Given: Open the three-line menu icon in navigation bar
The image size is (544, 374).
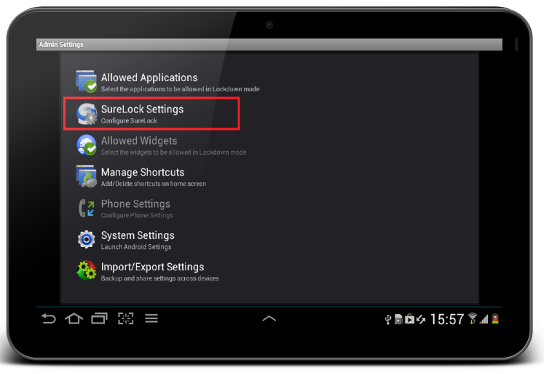Looking at the screenshot, I should 151,318.
